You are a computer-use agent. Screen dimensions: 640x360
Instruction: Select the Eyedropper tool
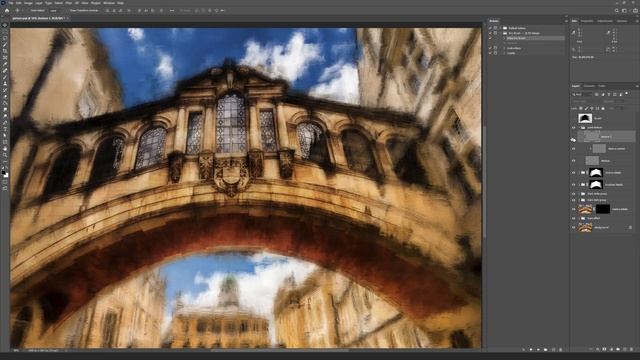[x=5, y=64]
